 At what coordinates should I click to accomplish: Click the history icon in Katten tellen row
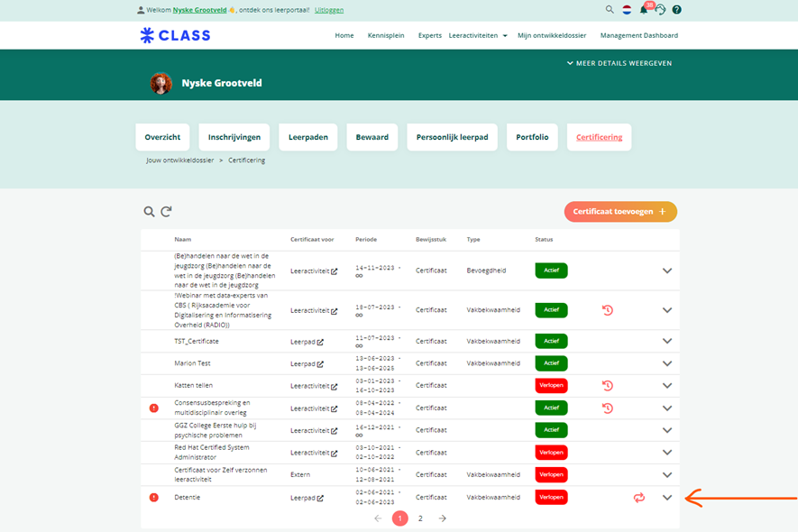pos(608,386)
